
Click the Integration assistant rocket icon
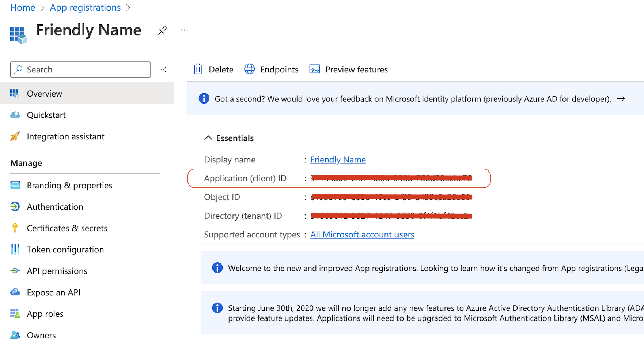[15, 136]
